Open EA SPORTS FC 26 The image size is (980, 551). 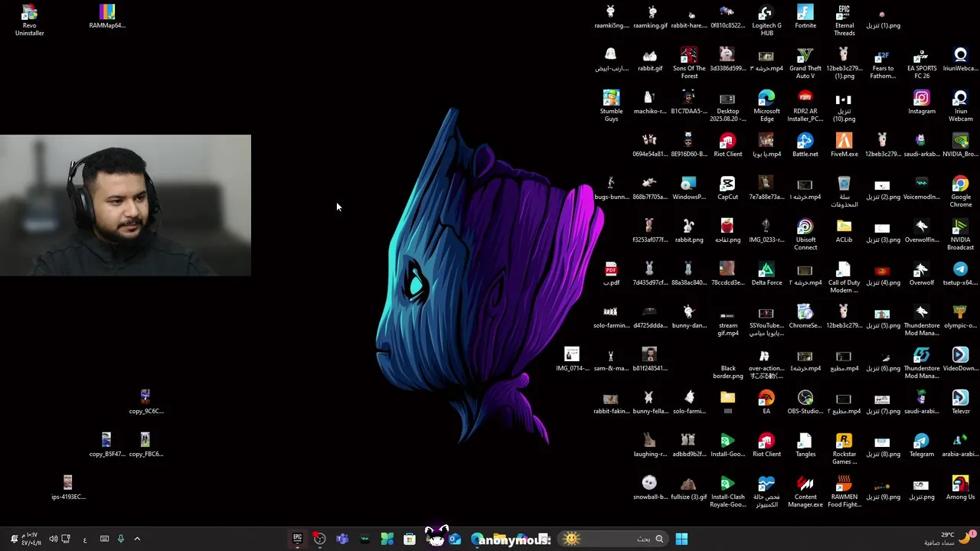(922, 63)
